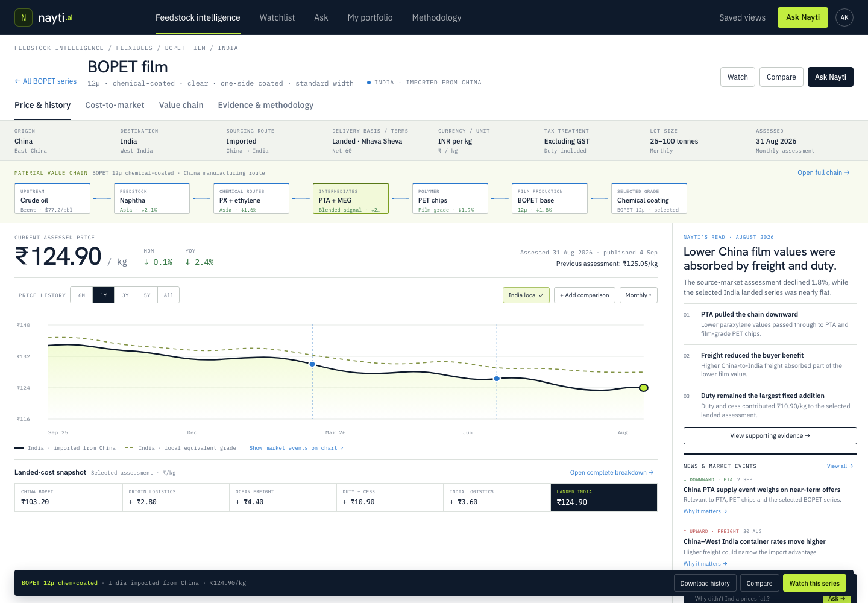Viewport: 868px width, 603px height.
Task: Select the PTA + MEG intermediates card
Action: [351, 198]
